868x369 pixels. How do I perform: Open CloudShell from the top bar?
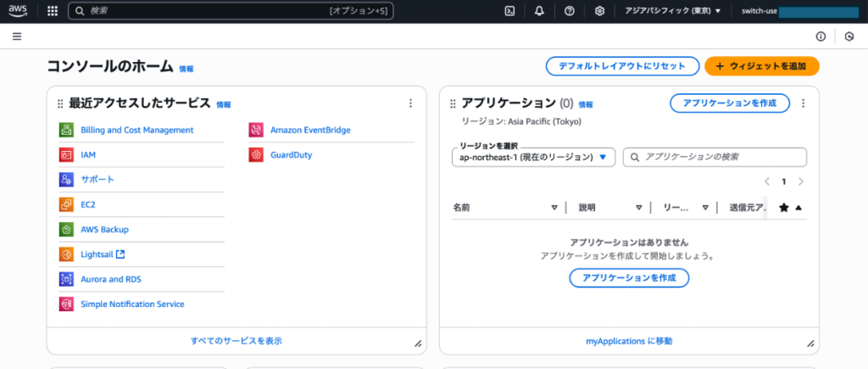click(509, 11)
